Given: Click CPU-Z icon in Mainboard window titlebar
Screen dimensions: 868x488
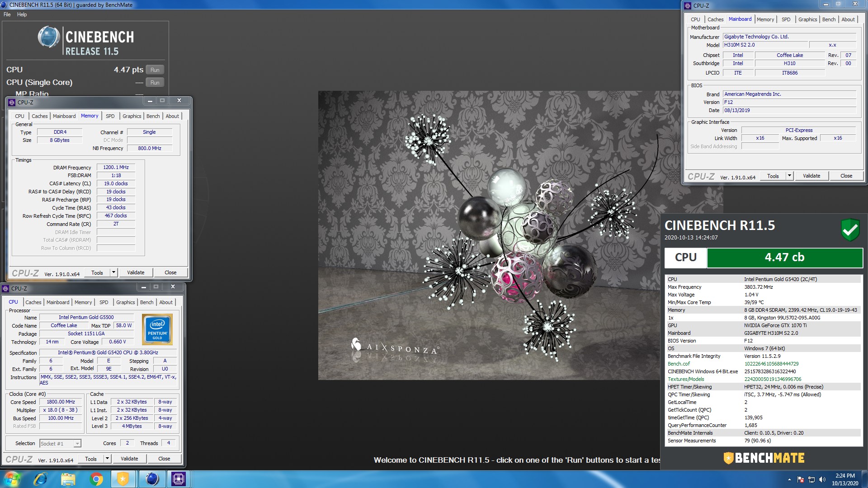Looking at the screenshot, I should click(x=688, y=6).
